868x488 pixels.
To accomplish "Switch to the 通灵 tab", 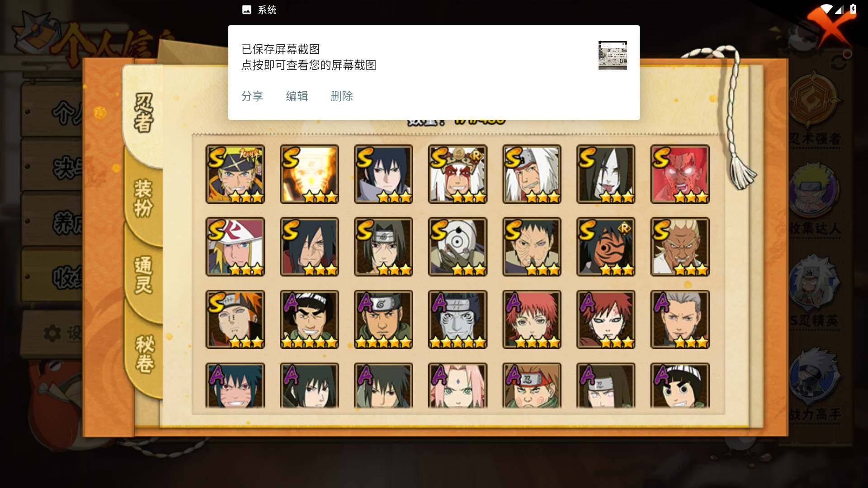I will 143,275.
